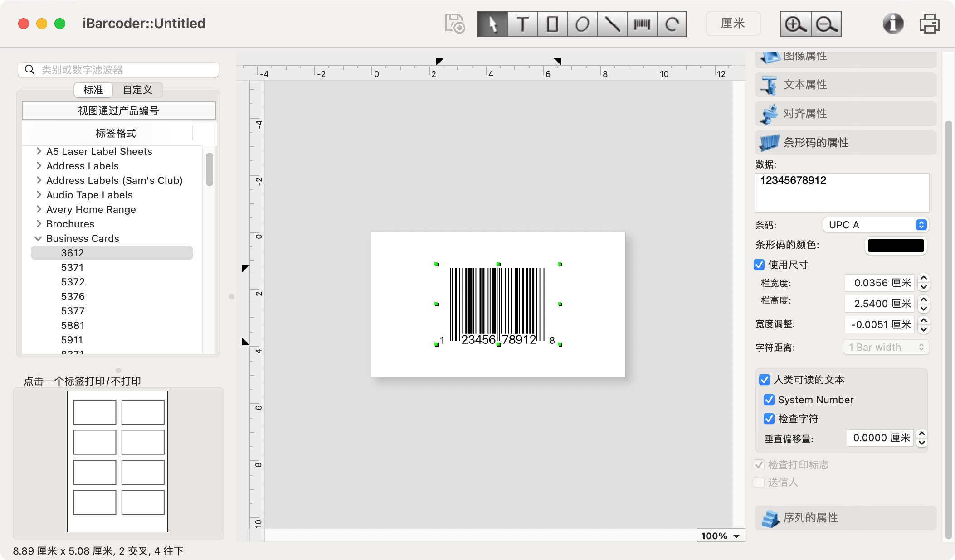
Task: Open the 对齐属性 section
Action: coord(845,114)
